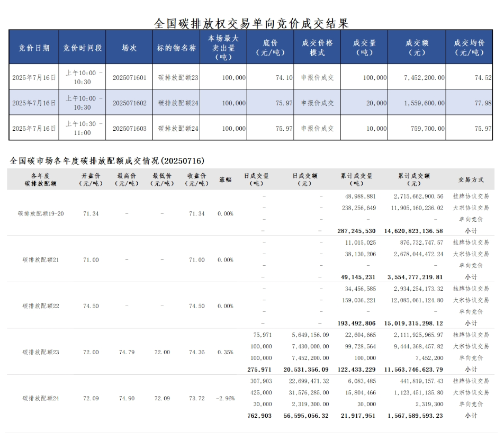Image resolution: width=504 pixels, height=440 pixels.
Task: Select the daily volume subtotal 762,903
Action: (259, 416)
